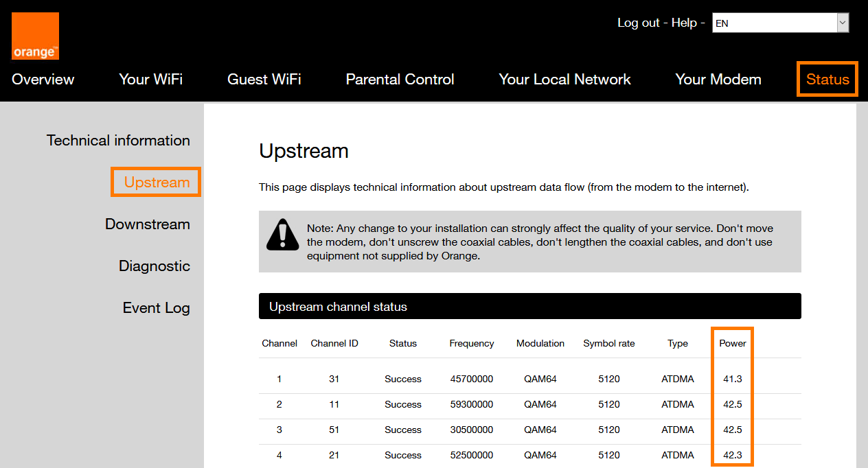Image resolution: width=868 pixels, height=468 pixels.
Task: Select the Status tab
Action: tap(827, 80)
